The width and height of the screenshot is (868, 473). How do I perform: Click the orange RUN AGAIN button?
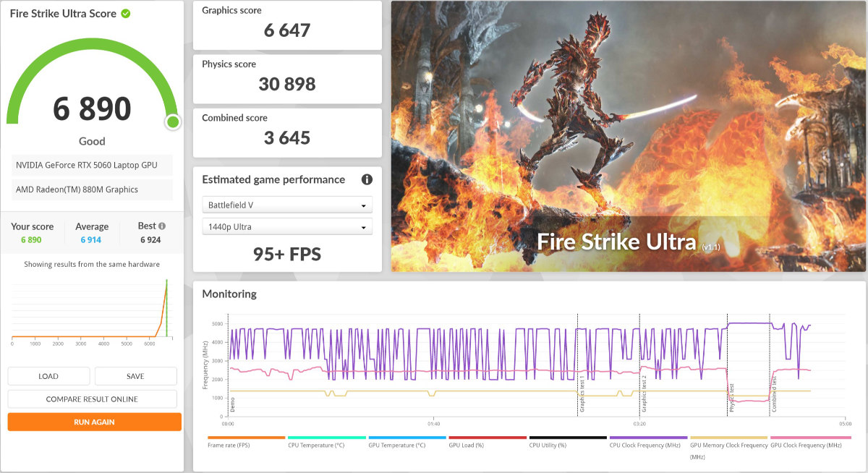point(94,422)
